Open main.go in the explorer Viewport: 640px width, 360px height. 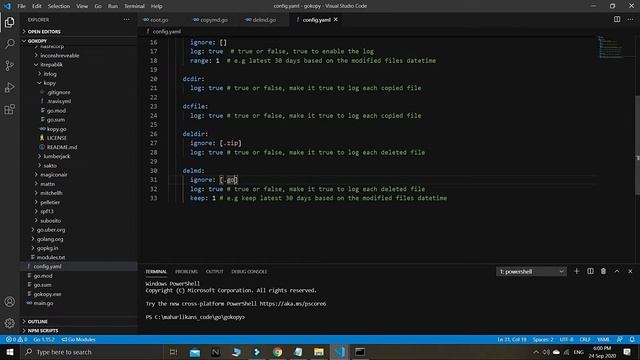[43, 303]
